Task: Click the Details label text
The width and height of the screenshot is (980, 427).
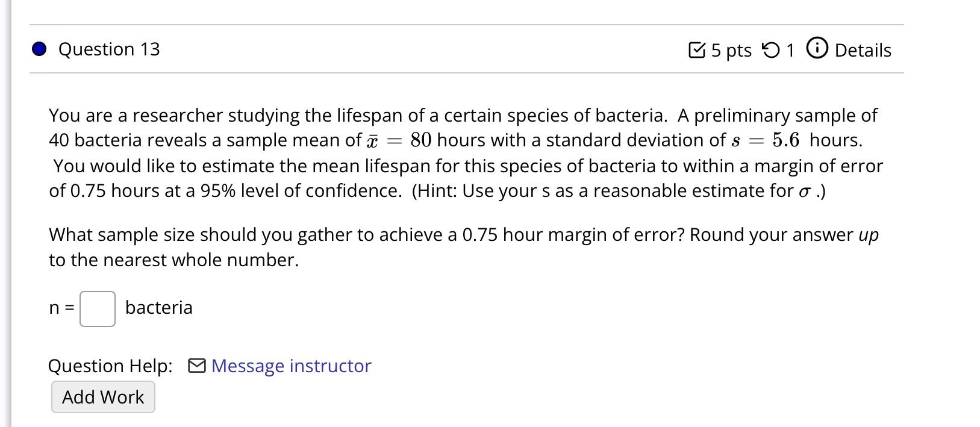Action: [x=863, y=50]
